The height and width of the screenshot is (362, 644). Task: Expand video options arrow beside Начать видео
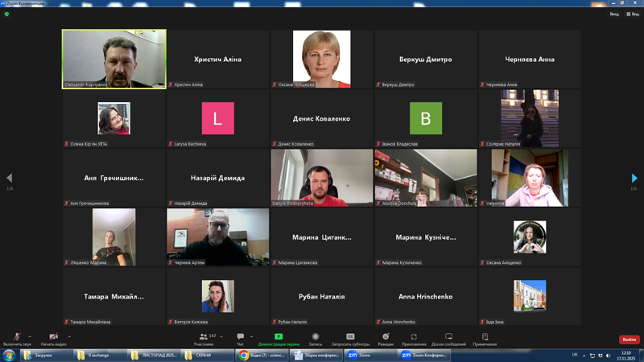pos(69,336)
